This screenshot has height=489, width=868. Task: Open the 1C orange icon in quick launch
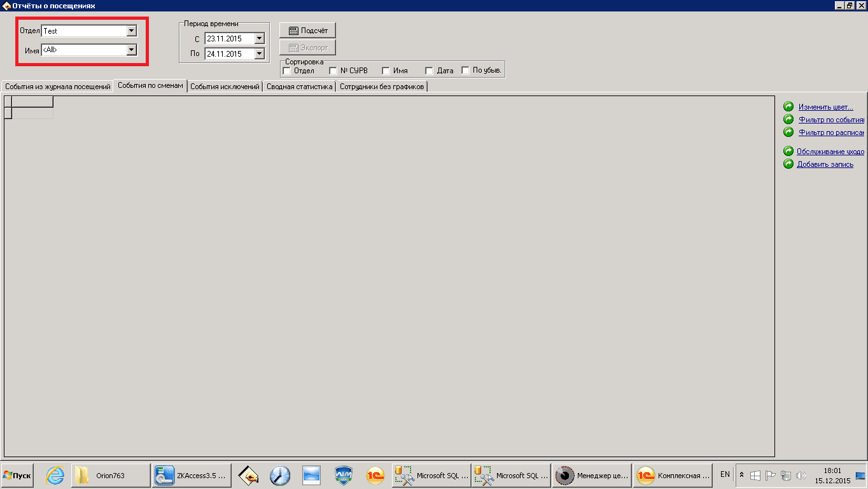coord(375,476)
